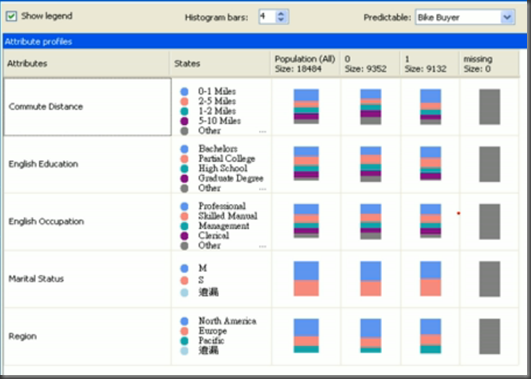Screen dimensions: 531x379
Task: Click Marital Status histogram for value 1
Action: pyautogui.click(x=430, y=278)
